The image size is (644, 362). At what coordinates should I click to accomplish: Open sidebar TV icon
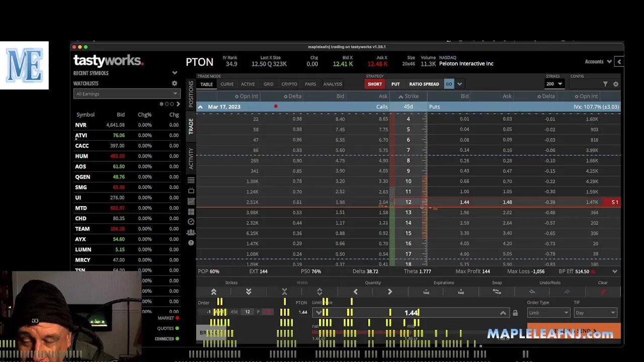pyautogui.click(x=191, y=191)
